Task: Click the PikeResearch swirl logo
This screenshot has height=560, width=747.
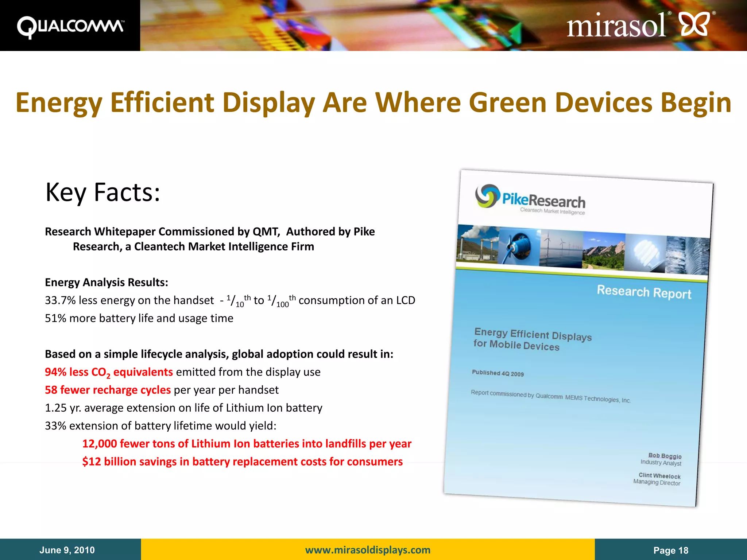Action: click(x=487, y=196)
